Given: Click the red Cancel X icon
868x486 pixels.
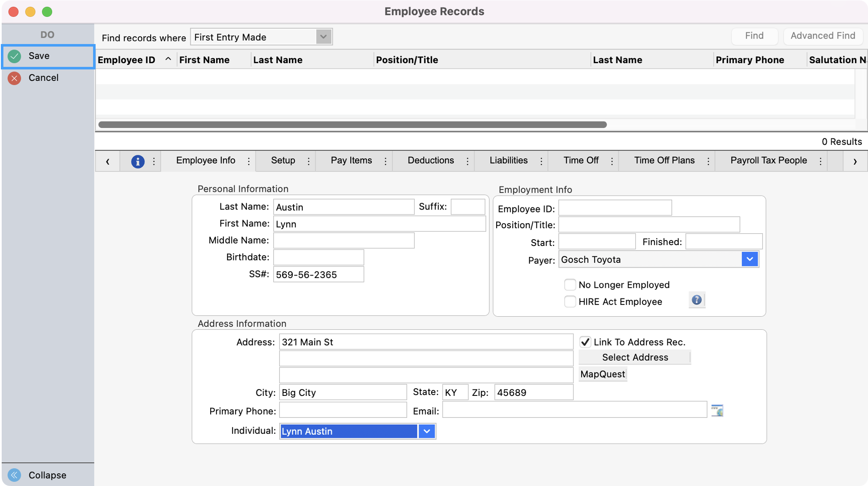Looking at the screenshot, I should pyautogui.click(x=14, y=78).
